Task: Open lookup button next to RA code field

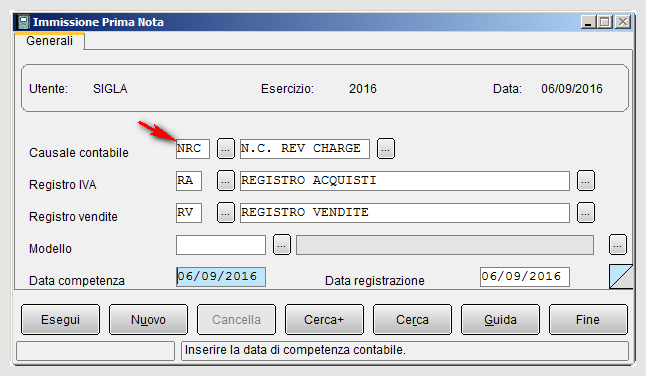Action: (226, 180)
